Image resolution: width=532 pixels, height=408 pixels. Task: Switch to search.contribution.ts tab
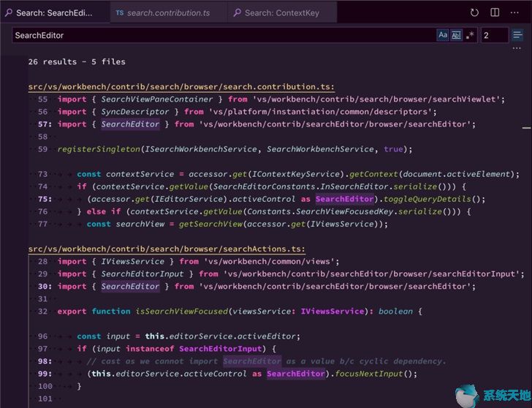[169, 13]
